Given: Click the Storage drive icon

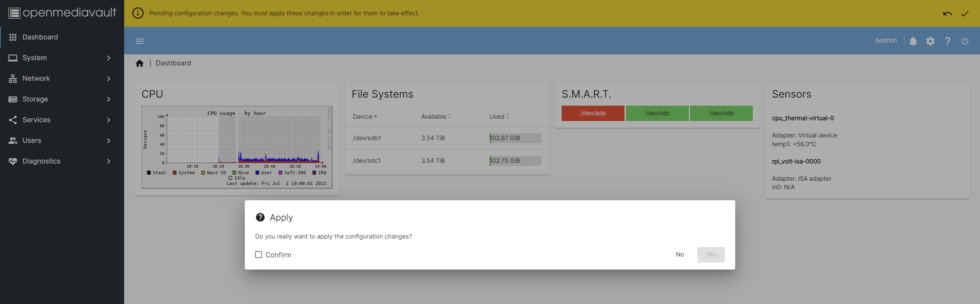Looking at the screenshot, I should click(x=13, y=99).
